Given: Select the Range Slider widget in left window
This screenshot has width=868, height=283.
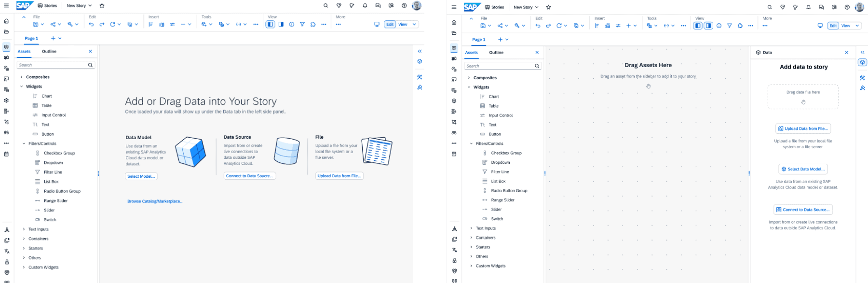Looking at the screenshot, I should point(55,201).
